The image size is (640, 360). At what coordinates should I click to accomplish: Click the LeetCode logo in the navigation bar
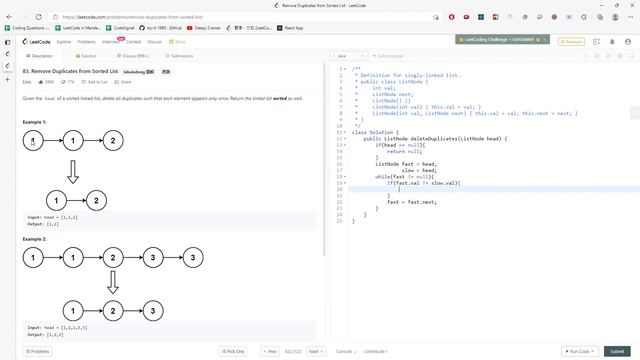[36, 42]
